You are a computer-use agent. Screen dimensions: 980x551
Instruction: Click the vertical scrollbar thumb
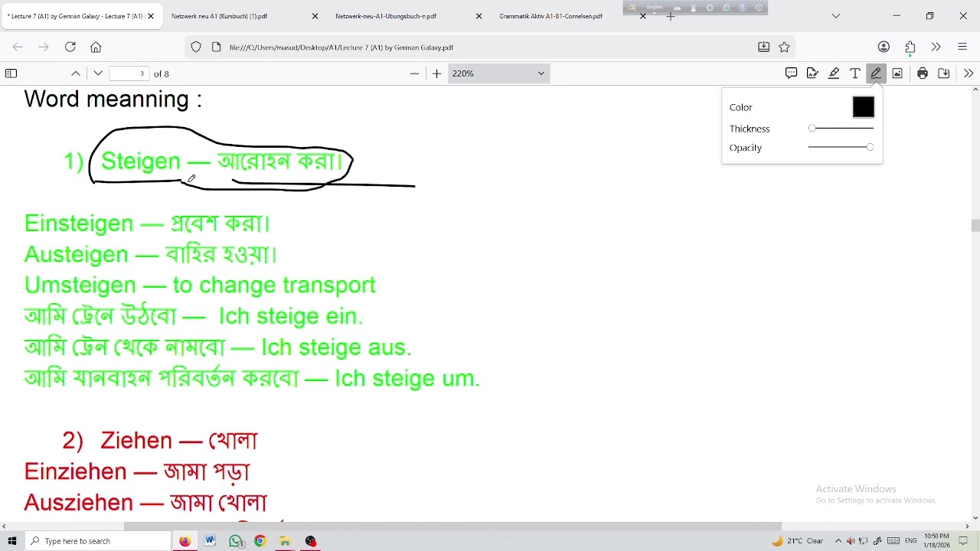pos(975,226)
